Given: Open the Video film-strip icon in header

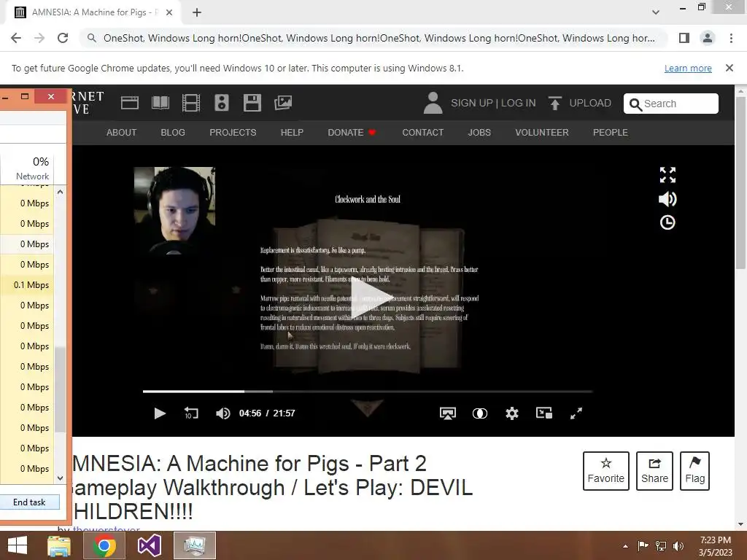Looking at the screenshot, I should (x=191, y=103).
